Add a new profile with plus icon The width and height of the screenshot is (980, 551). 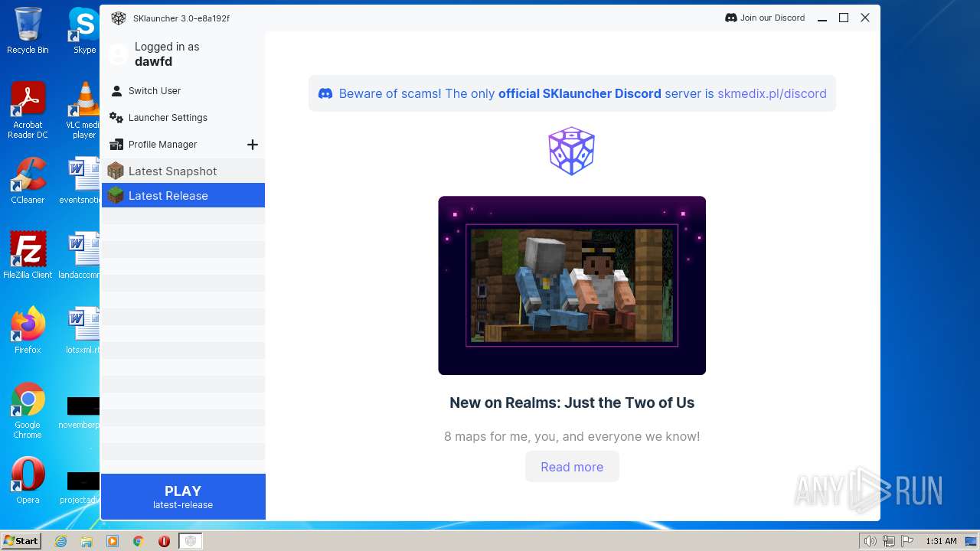coord(253,145)
